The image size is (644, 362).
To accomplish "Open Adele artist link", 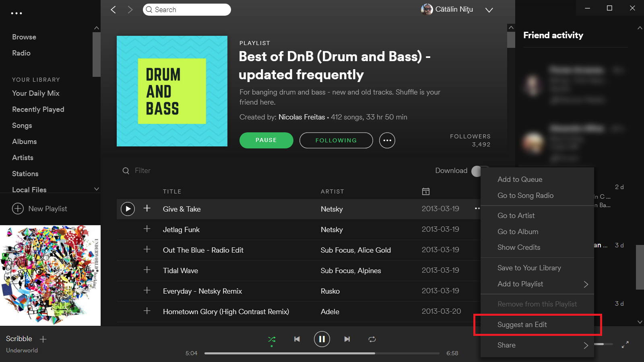I will 330,312.
